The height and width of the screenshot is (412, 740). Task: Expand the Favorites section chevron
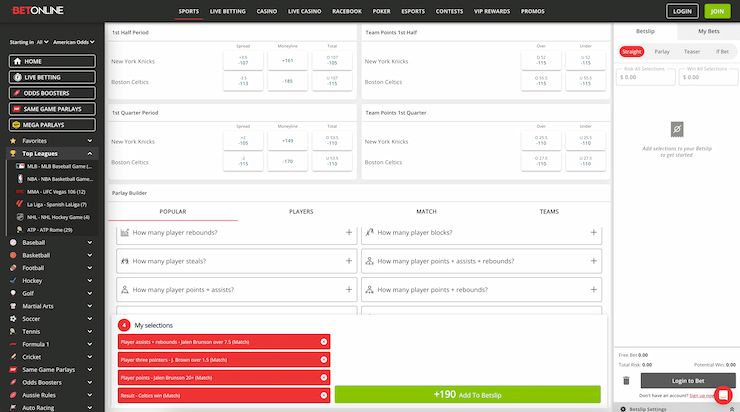[90, 141]
